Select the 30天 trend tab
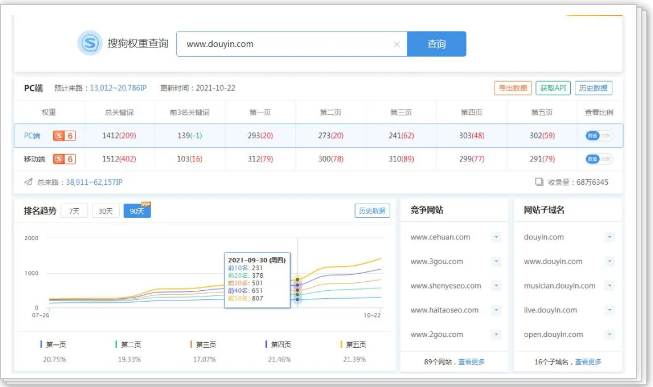Viewport: 653px width, 387px height. [105, 211]
